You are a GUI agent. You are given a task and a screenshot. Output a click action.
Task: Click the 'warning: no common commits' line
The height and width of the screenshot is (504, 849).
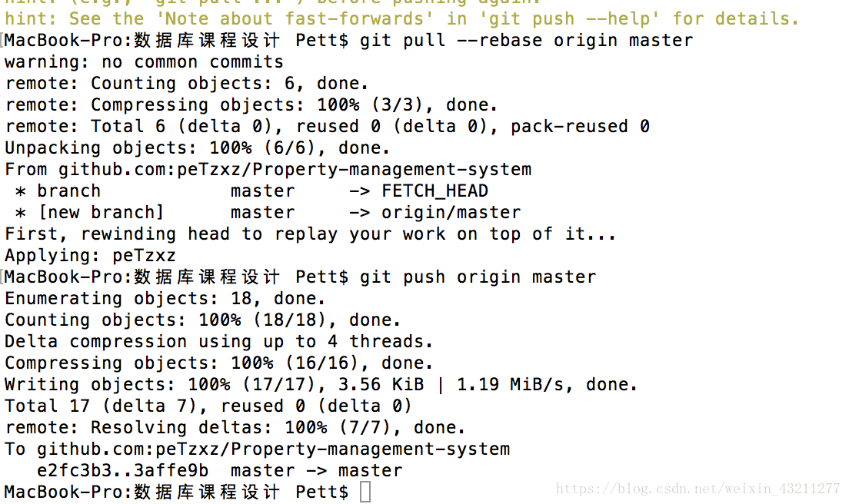point(144,62)
